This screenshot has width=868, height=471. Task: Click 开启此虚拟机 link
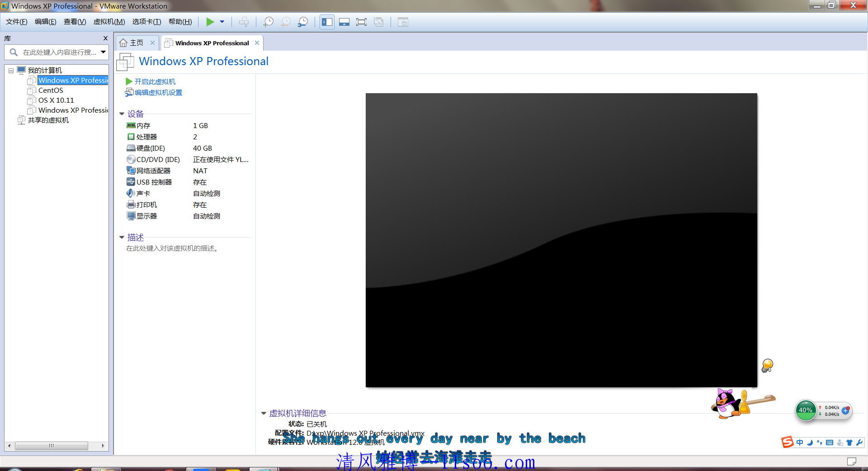click(x=155, y=81)
